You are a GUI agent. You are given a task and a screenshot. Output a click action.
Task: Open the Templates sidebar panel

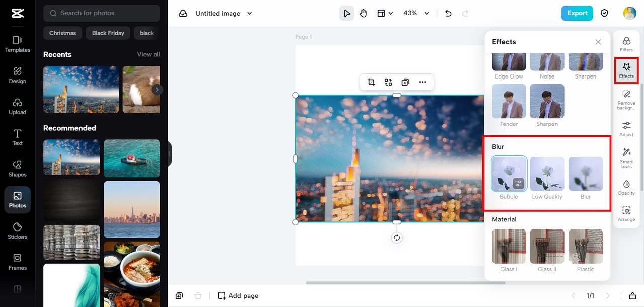point(17,44)
